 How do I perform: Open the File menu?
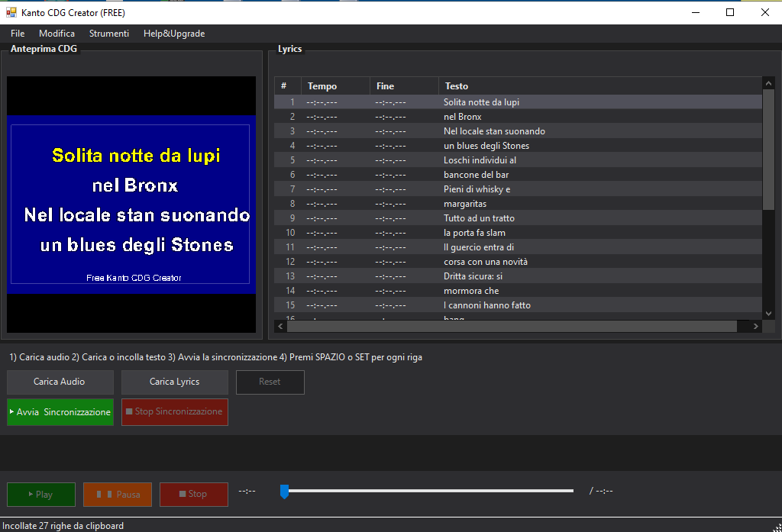point(18,34)
